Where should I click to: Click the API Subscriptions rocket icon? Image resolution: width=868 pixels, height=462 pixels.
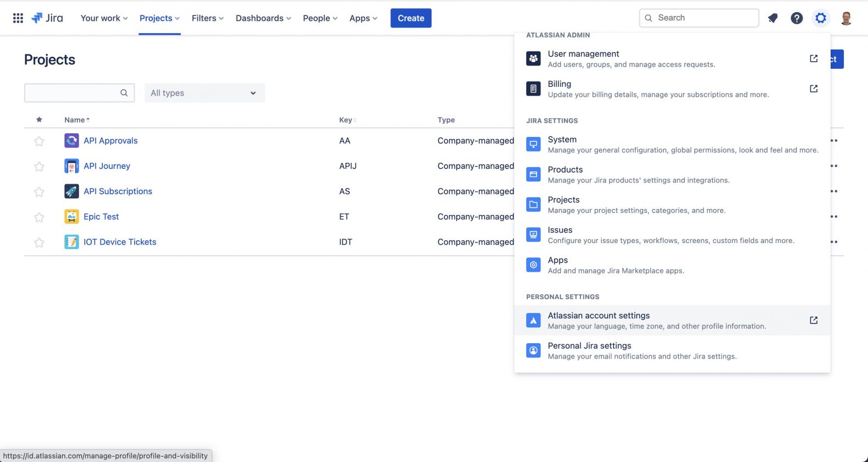pos(71,191)
